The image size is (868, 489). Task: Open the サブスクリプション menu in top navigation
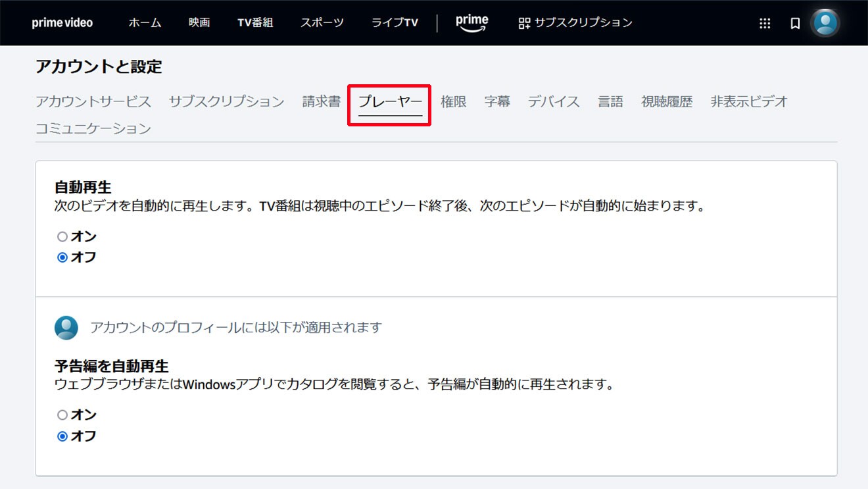575,23
